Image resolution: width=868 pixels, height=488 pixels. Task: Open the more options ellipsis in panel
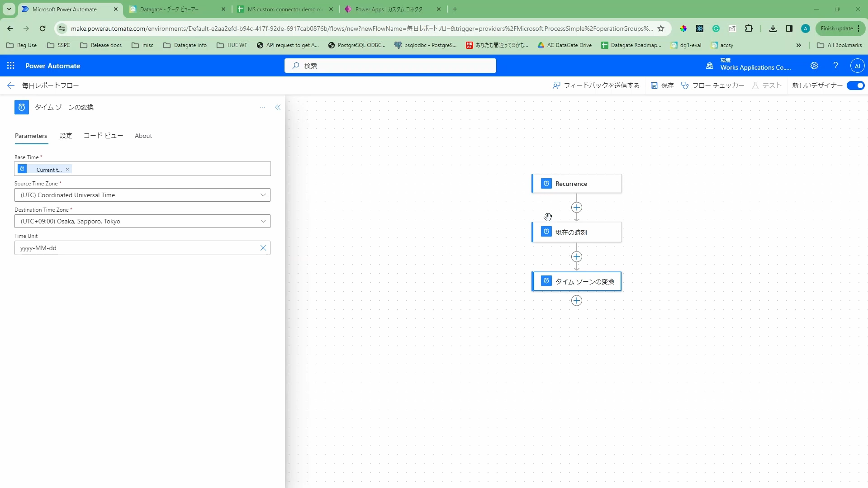(x=262, y=107)
